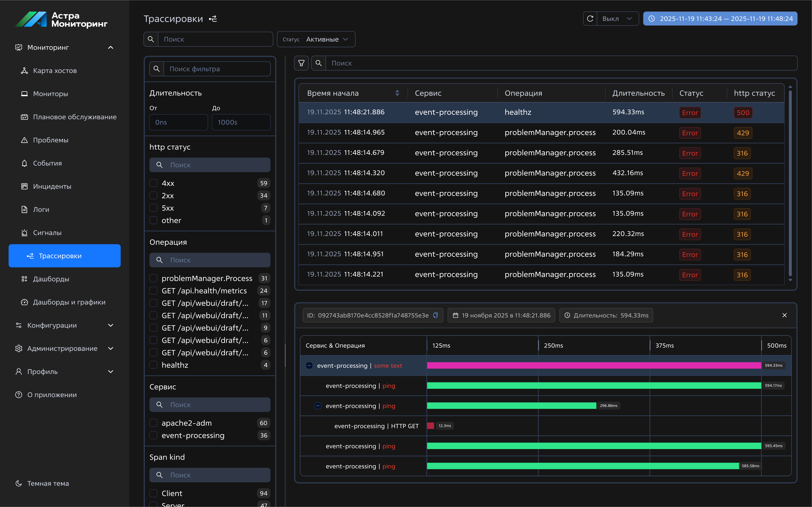
Task: Sort by Время начала using the sort arrows
Action: pyautogui.click(x=397, y=93)
